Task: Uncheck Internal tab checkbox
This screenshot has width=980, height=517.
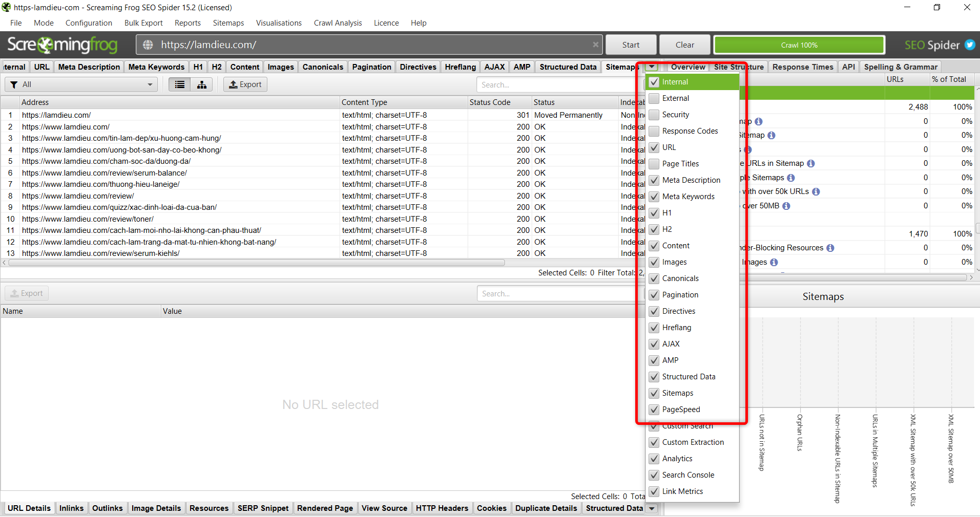Action: point(654,82)
